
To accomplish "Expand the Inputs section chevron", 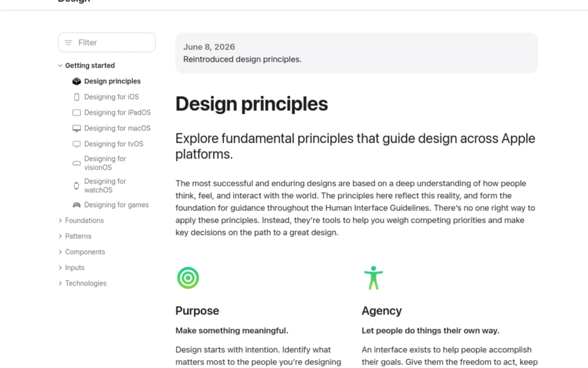I will [60, 268].
